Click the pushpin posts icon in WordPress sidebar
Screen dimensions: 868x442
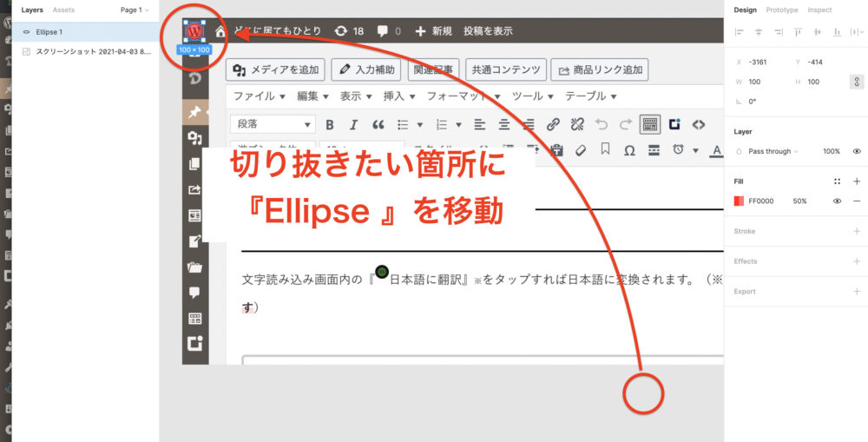click(x=194, y=112)
